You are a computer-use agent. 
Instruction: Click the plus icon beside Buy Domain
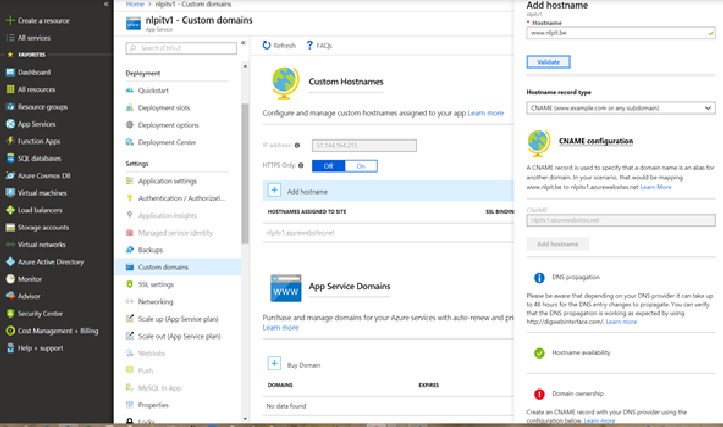tap(274, 363)
